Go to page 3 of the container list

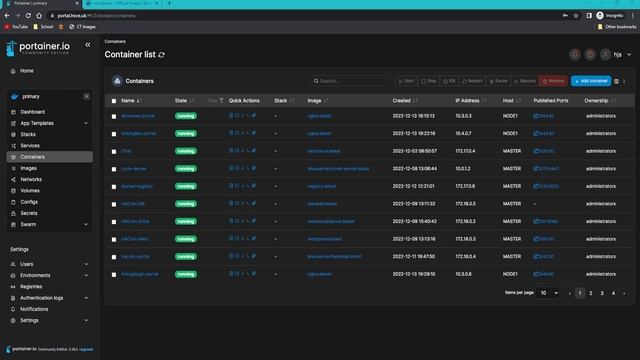click(x=602, y=293)
